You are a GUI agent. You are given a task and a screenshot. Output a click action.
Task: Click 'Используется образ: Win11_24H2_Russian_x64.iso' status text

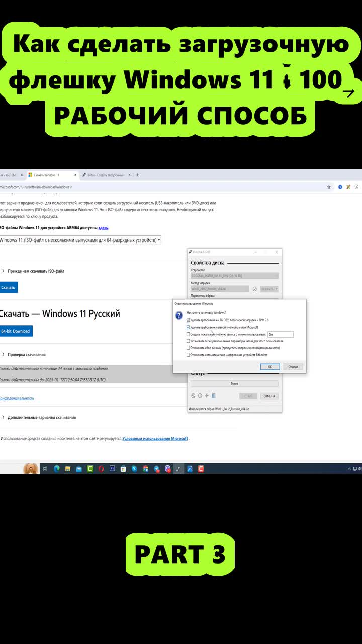coord(219,409)
